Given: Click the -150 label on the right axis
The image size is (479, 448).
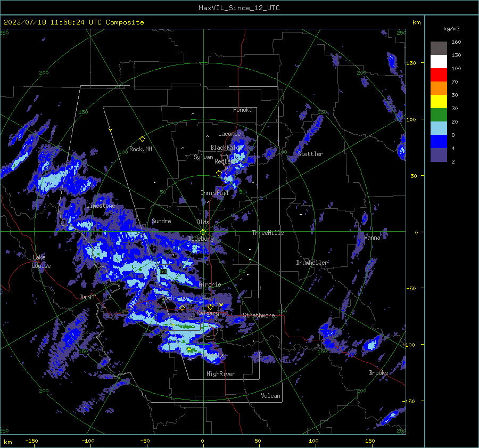Looking at the screenshot, I should click(408, 401).
